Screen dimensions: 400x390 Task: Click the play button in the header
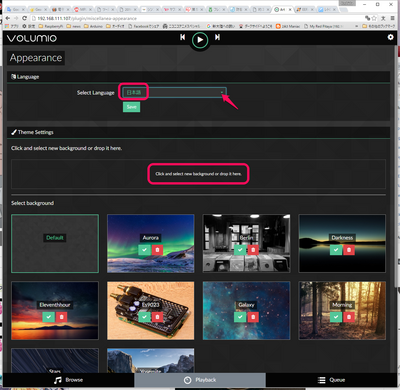(x=200, y=40)
